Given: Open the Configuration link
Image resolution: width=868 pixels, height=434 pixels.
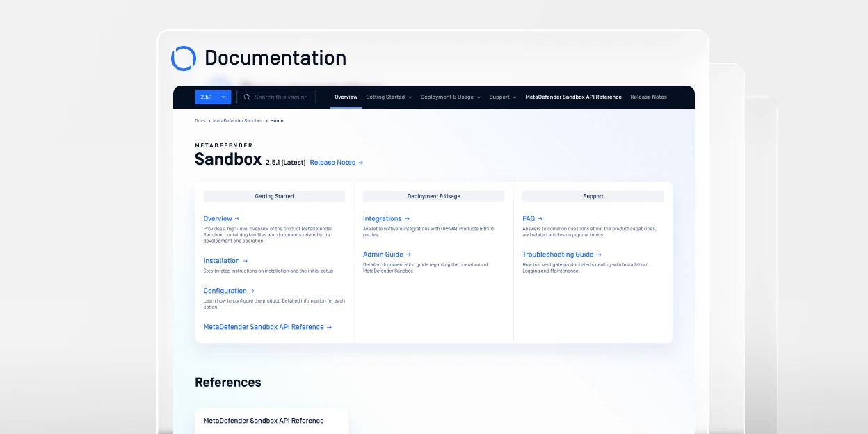Looking at the screenshot, I should [x=229, y=291].
